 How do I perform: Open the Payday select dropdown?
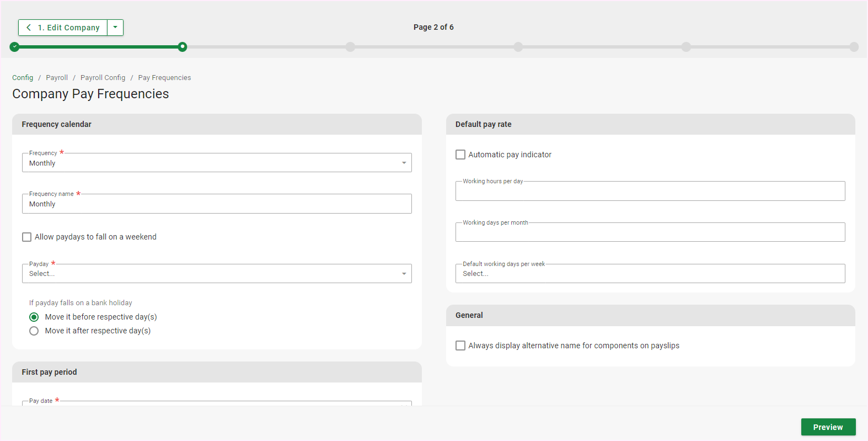(x=217, y=274)
